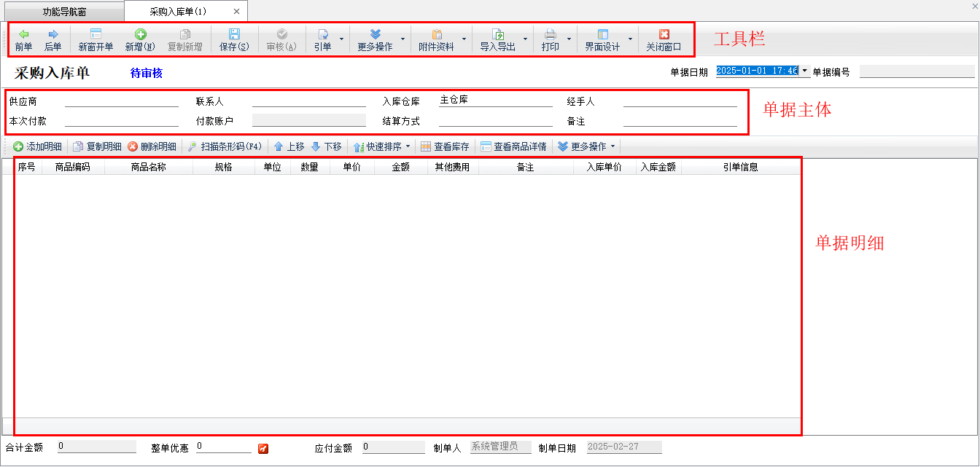Move detail row up with 上移
This screenshot has width=980, height=467.
pos(289,146)
